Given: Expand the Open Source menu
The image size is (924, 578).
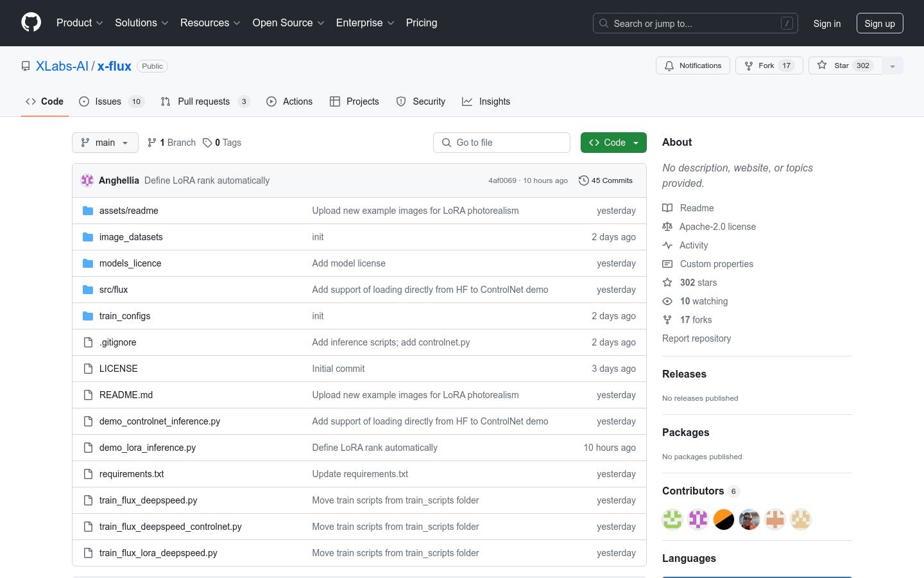Looking at the screenshot, I should coord(289,23).
